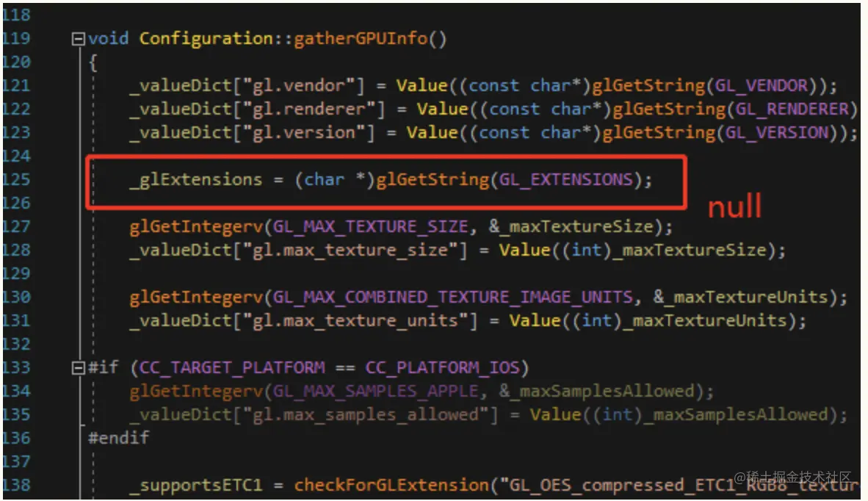Viewport: 868px width, 501px height.
Task: Click GL_MAX_COMBINED_TEXTURE_IMAGE_UNITS constant
Action: click(452, 298)
